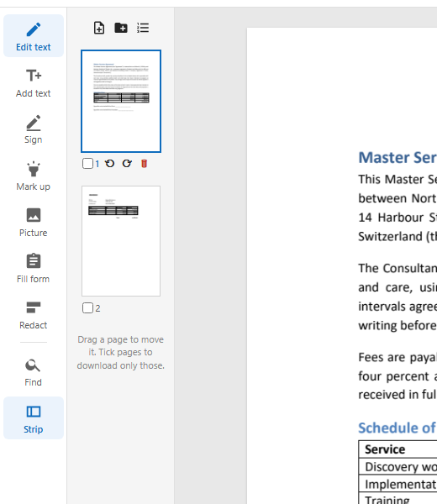Screen dimensions: 437x504
Task: Click the line starting 'Fees are paya'
Action: [x=398, y=357]
